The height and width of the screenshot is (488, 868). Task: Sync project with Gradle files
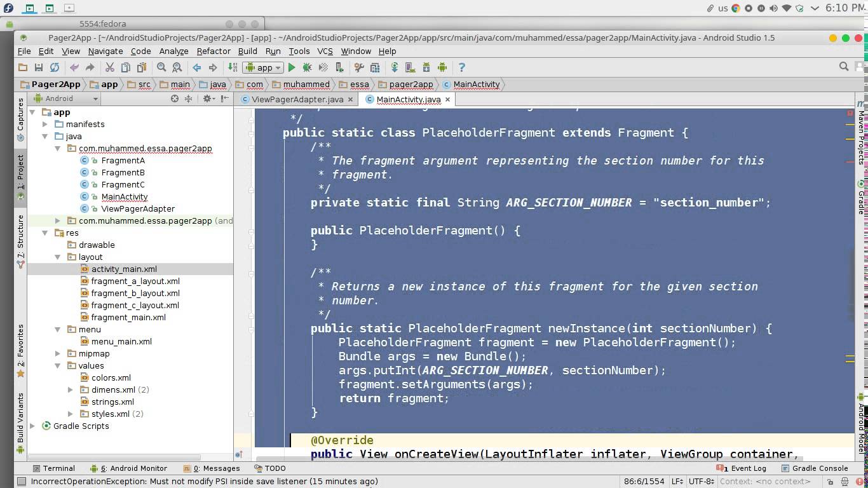tap(395, 67)
